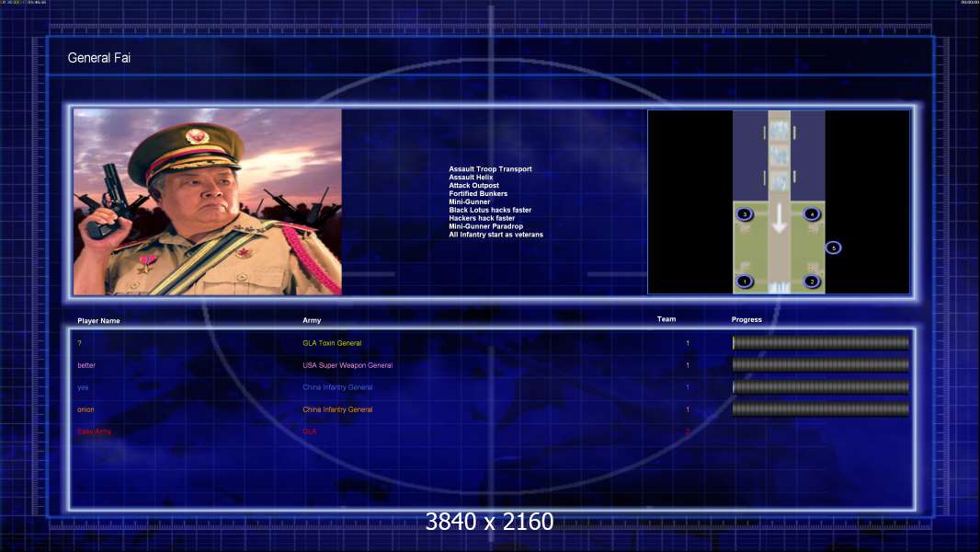Viewport: 980px width, 552px height.
Task: Click the loading bar for player 'better'
Action: [821, 365]
